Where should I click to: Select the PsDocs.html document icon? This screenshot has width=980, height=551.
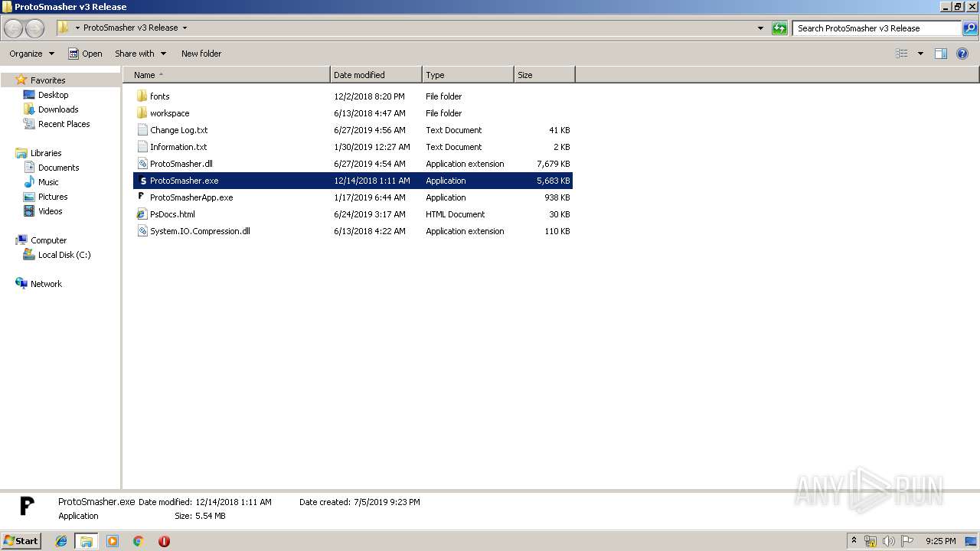point(142,214)
